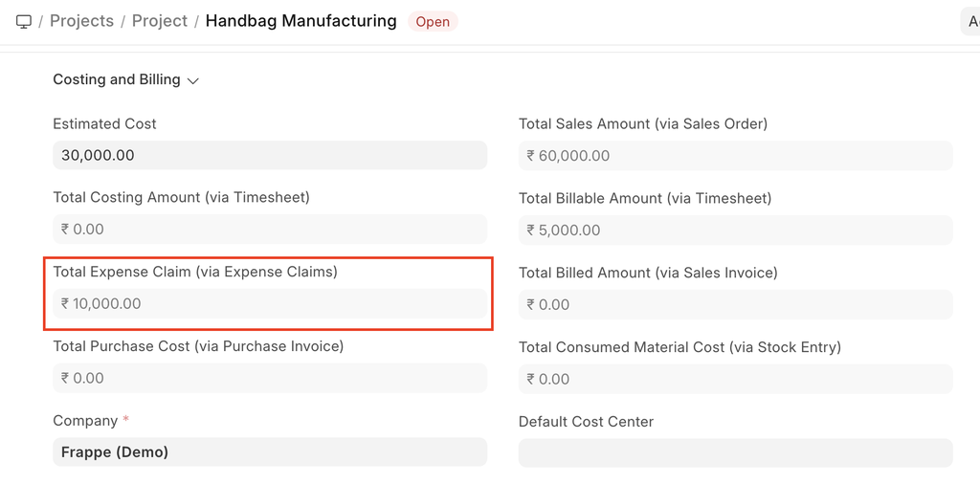The image size is (980, 484).
Task: Click the Default Cost Center label text
Action: [x=586, y=422]
